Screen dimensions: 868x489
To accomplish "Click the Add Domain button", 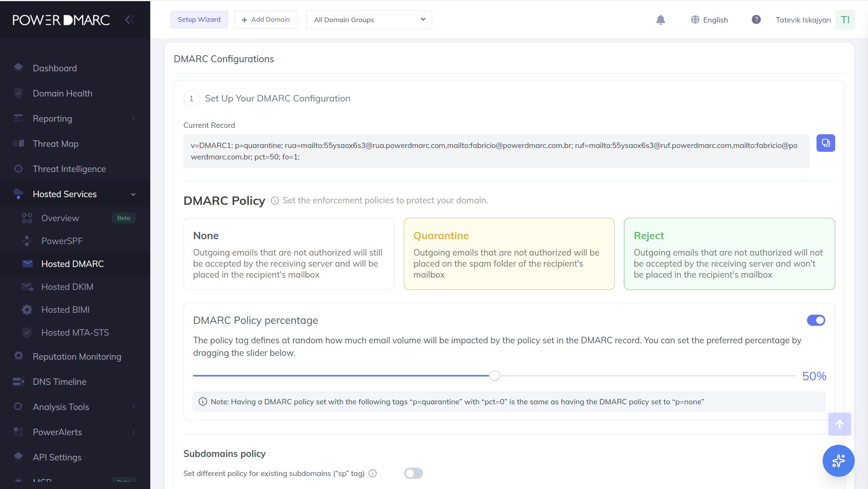I will 266,19.
